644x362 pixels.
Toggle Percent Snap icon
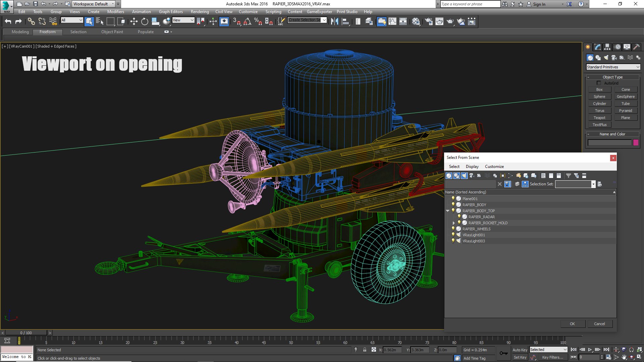point(258,21)
